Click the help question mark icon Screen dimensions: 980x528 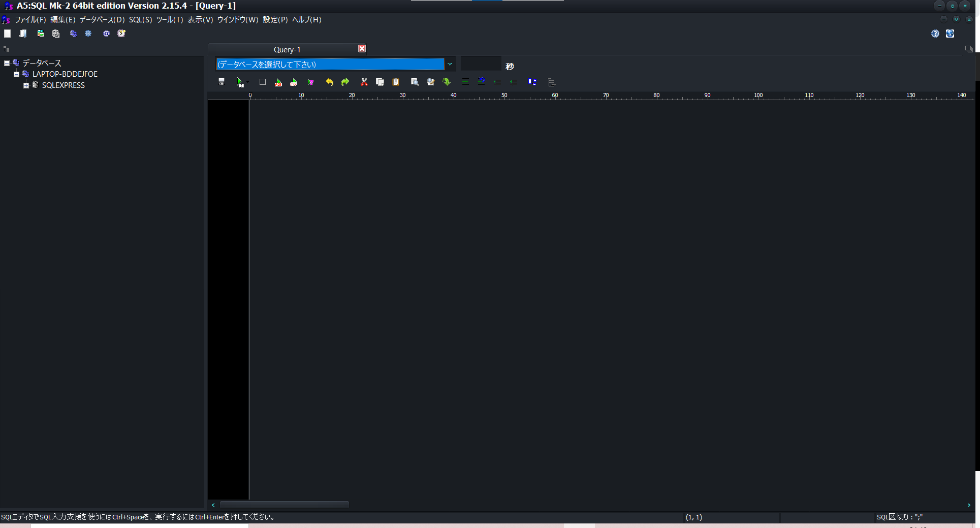pos(935,34)
